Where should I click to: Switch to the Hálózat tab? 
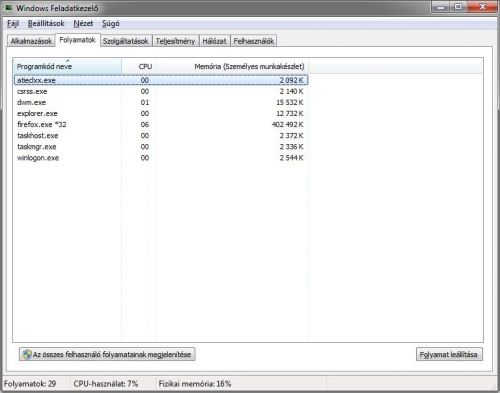tap(214, 41)
